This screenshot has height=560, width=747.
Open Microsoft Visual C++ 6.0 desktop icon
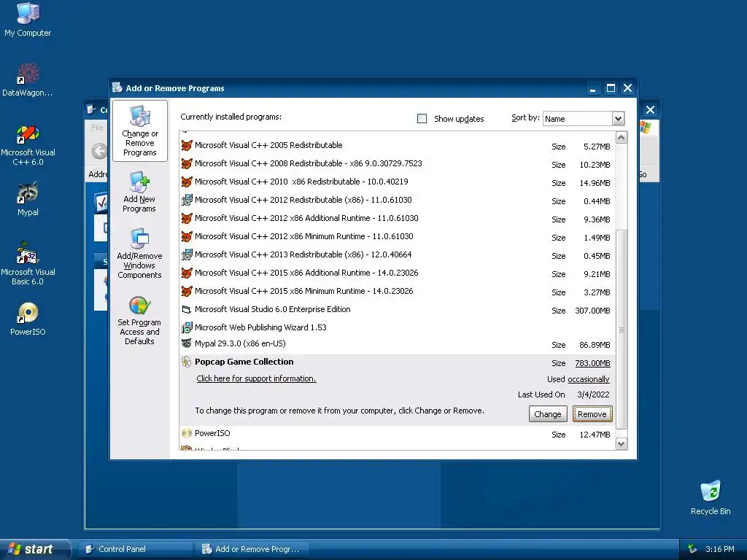tap(28, 145)
